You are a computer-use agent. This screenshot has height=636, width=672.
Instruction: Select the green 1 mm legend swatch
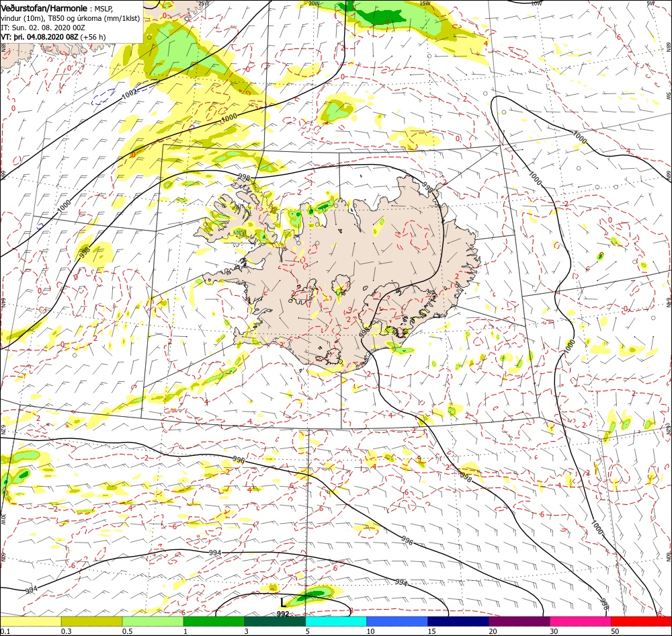(x=214, y=622)
